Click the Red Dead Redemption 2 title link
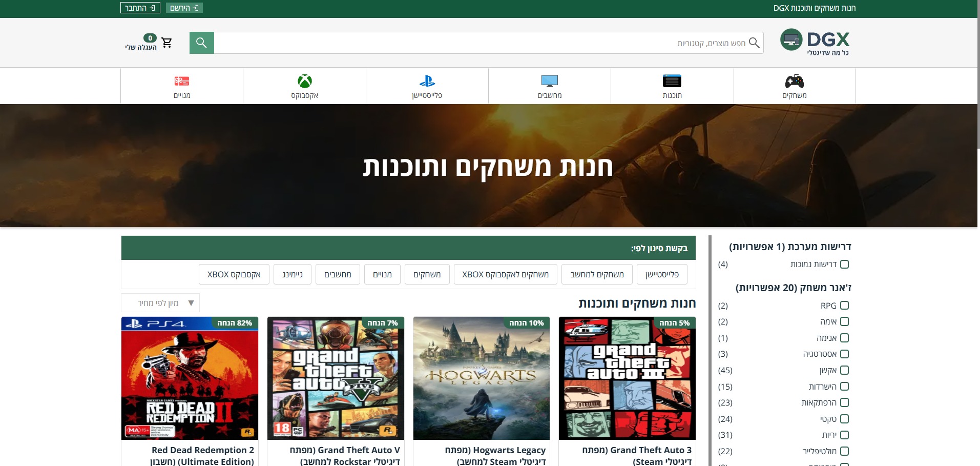The image size is (980, 466). [202, 456]
